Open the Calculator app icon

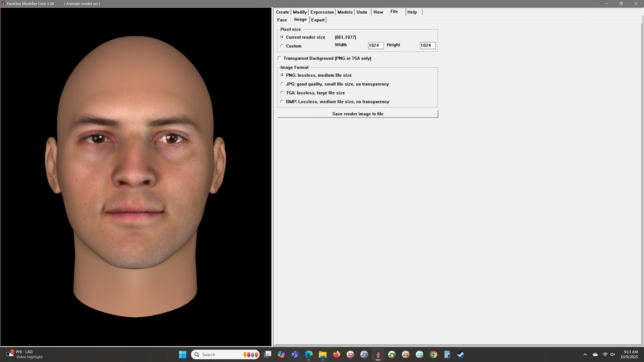(x=447, y=354)
